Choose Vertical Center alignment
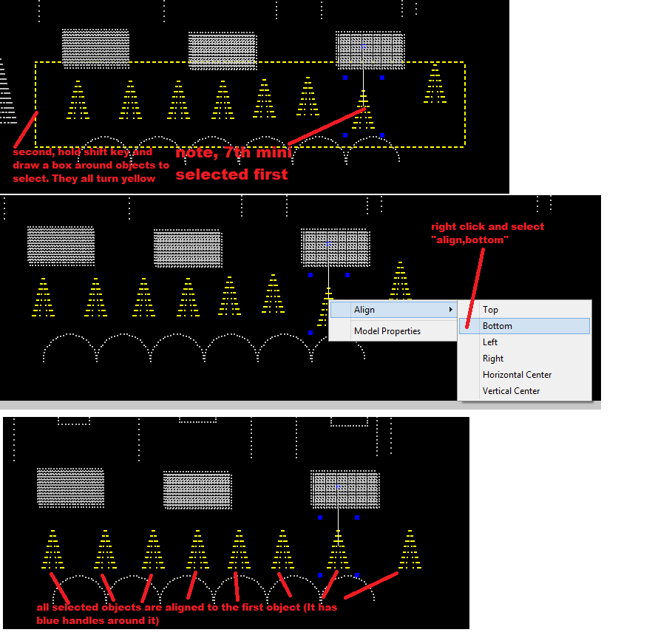This screenshot has width=672, height=638. click(x=524, y=391)
